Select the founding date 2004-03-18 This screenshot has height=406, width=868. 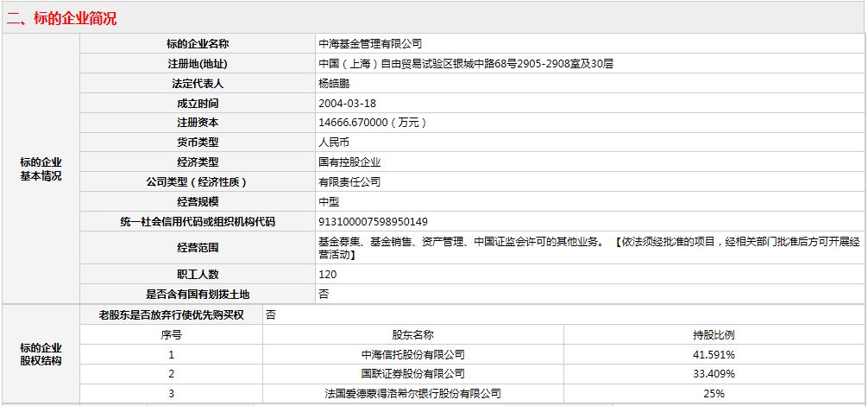(348, 103)
